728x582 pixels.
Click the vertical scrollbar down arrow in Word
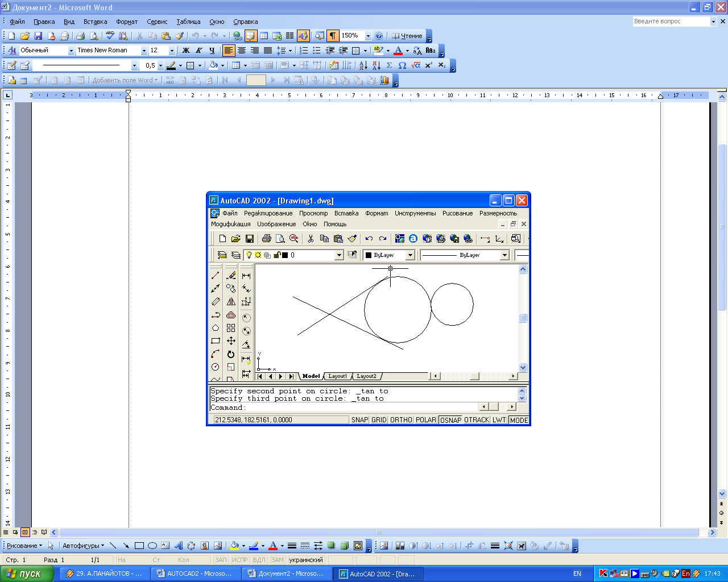coord(722,494)
